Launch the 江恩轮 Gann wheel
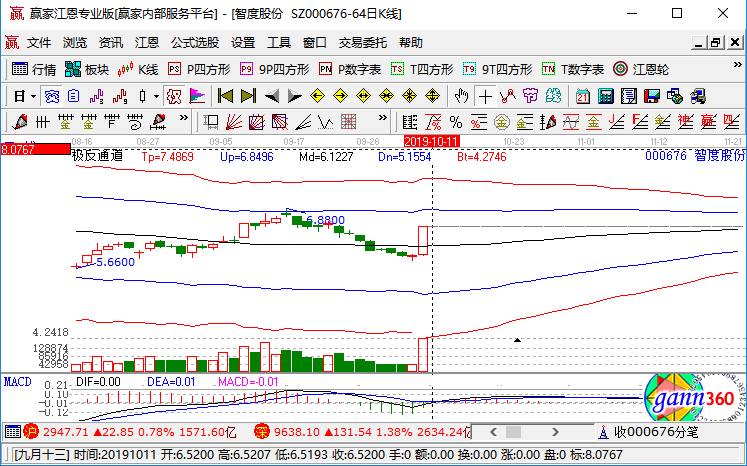Screen dimensions: 747x466 (x=641, y=70)
